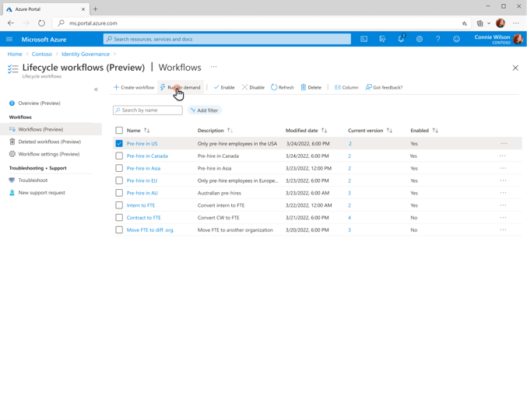Click the help question mark icon
Viewport: 527px width, 420px height.
pyautogui.click(x=438, y=39)
